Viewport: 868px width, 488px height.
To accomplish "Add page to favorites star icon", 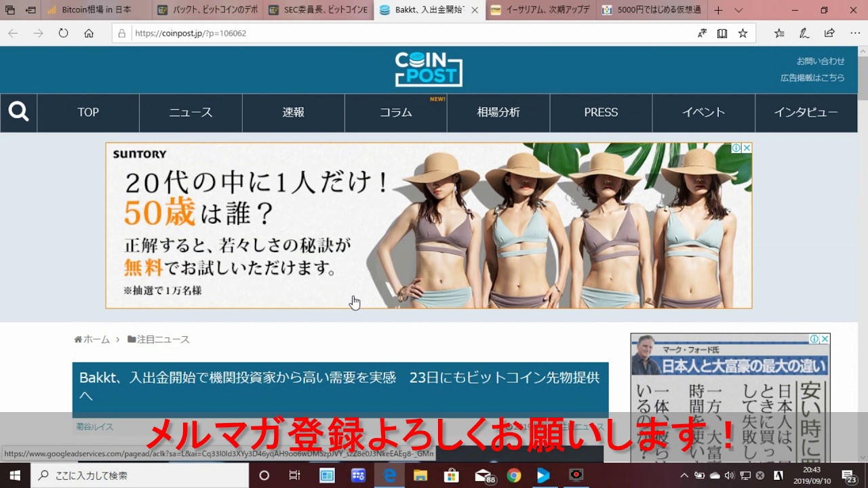I will coord(743,33).
